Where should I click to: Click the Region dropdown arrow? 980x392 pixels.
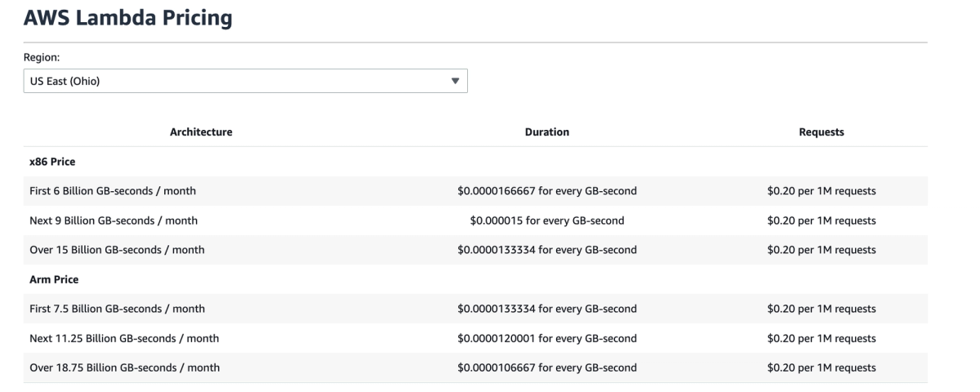point(456,81)
